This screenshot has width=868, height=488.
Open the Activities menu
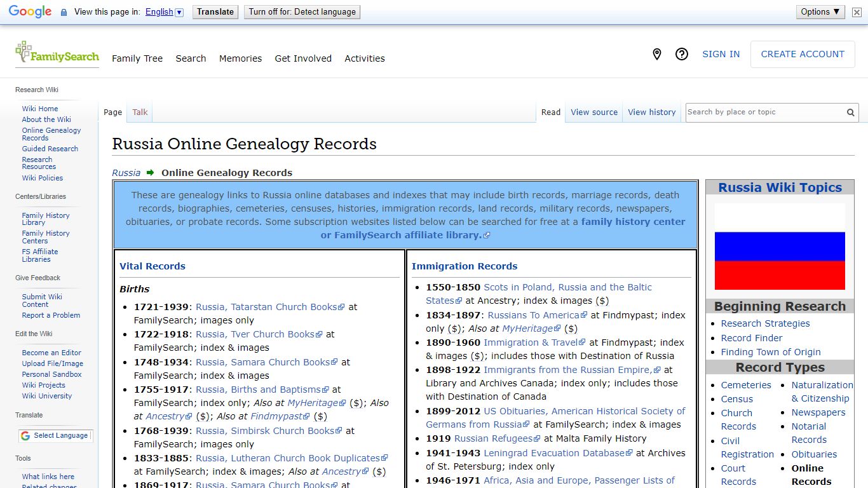[x=365, y=58]
